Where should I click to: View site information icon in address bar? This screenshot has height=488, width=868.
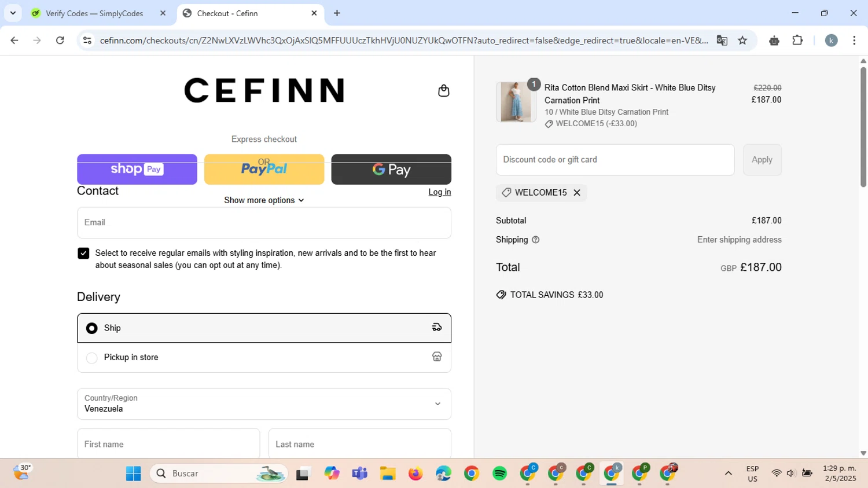point(87,41)
